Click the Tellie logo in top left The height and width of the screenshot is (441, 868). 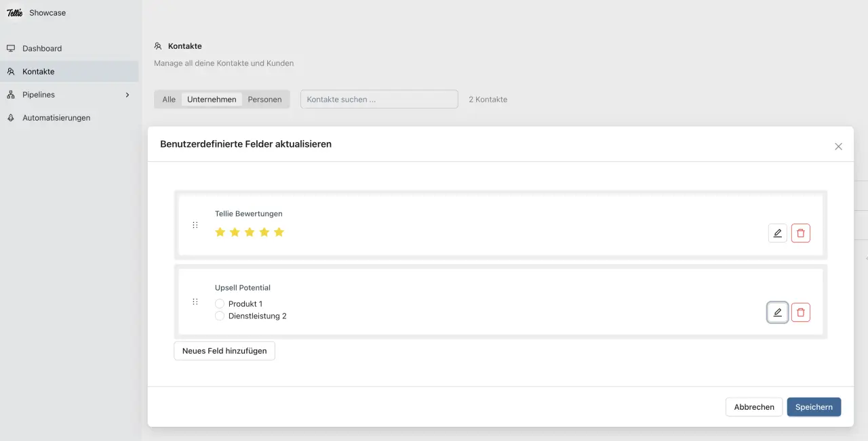click(x=14, y=12)
